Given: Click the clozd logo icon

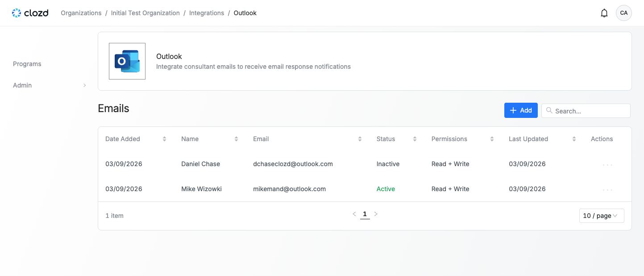Looking at the screenshot, I should pos(17,13).
